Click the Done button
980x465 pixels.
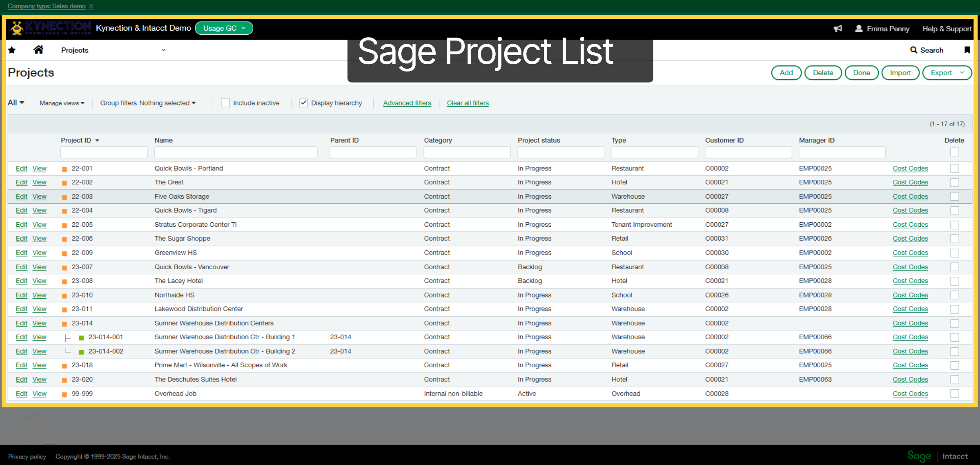(x=861, y=73)
